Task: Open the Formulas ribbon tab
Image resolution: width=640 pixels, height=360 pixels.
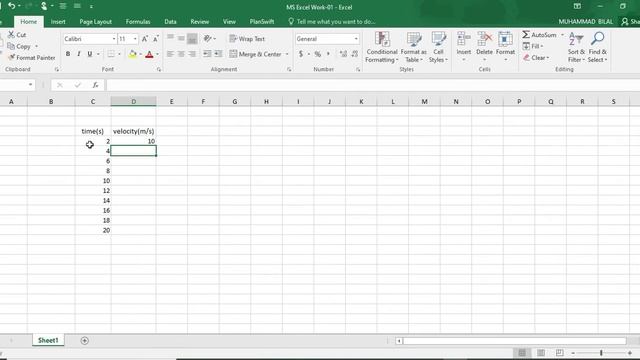Action: (x=138, y=22)
